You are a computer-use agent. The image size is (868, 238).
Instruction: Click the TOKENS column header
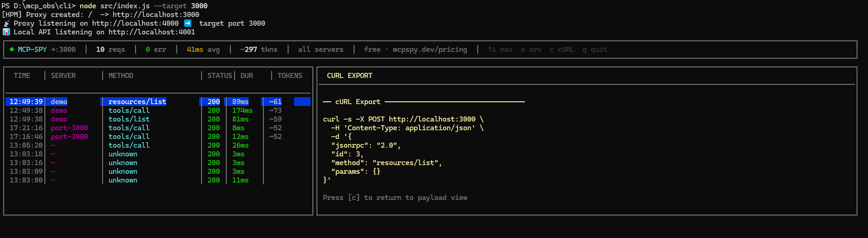[x=290, y=76]
